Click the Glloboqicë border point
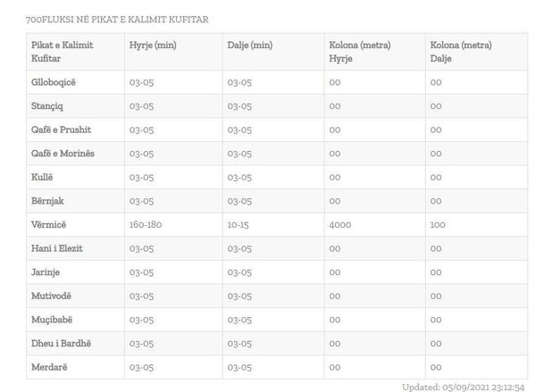 click(x=54, y=82)
